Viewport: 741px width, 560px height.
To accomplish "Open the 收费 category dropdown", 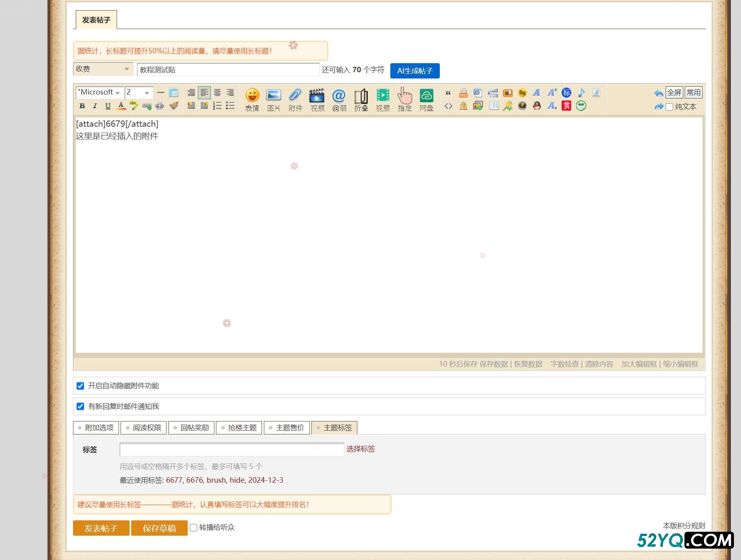I will [x=103, y=69].
